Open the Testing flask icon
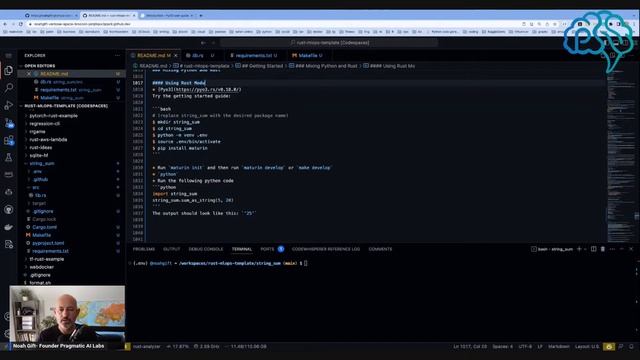 coord(9,158)
